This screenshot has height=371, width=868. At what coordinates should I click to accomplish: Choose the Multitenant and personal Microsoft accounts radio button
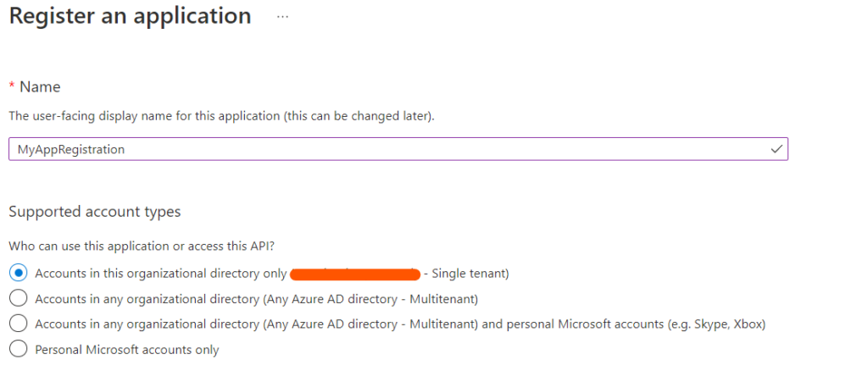19,324
